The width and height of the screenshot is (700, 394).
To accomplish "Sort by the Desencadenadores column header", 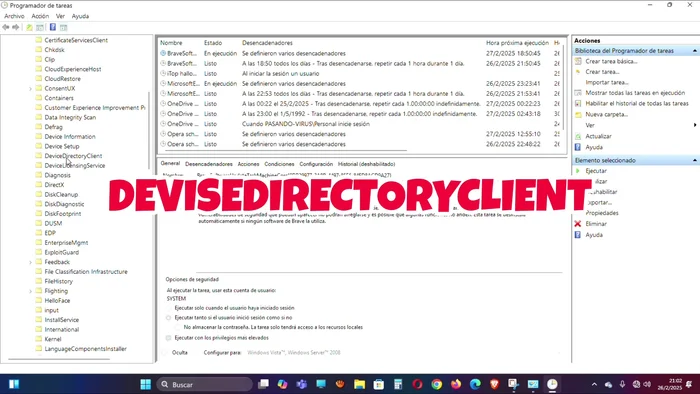I will [x=267, y=43].
